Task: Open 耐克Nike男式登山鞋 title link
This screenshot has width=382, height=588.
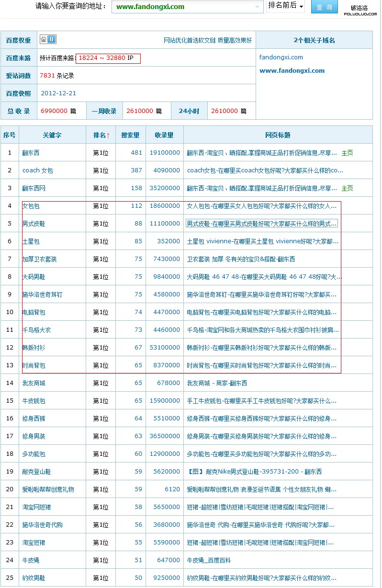Action: coord(254,472)
